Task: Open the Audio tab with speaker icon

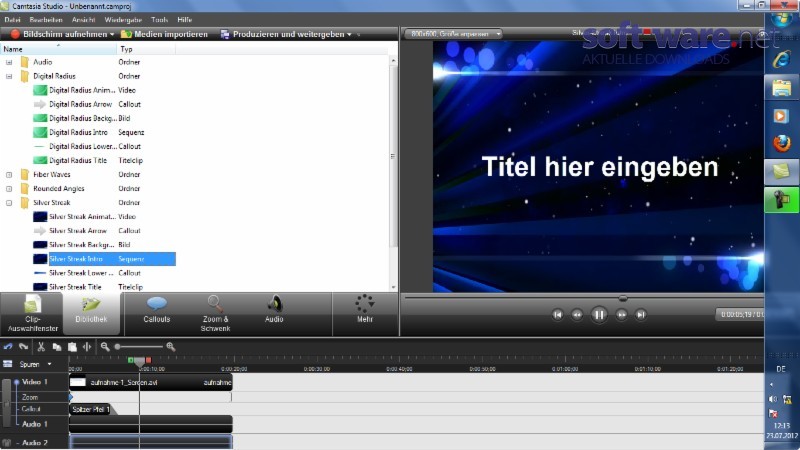Action: pos(274,311)
